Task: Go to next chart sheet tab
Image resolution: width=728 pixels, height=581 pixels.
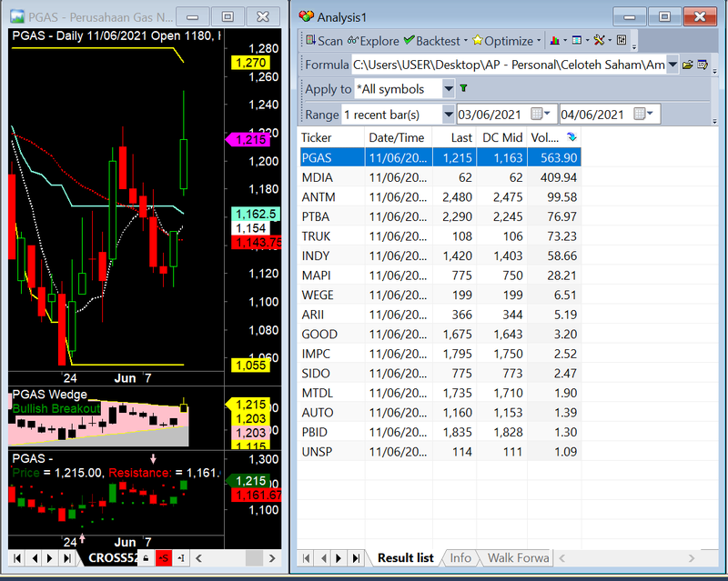Action: [50, 557]
